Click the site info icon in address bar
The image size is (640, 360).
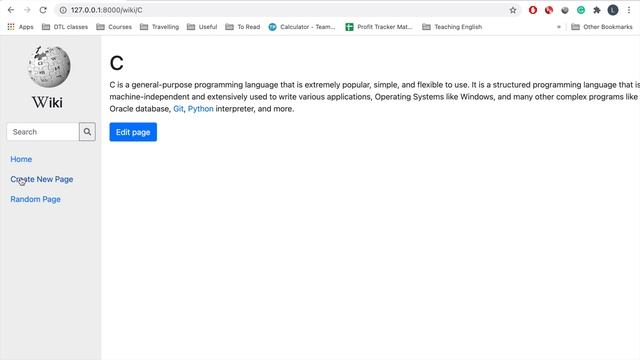(63, 10)
